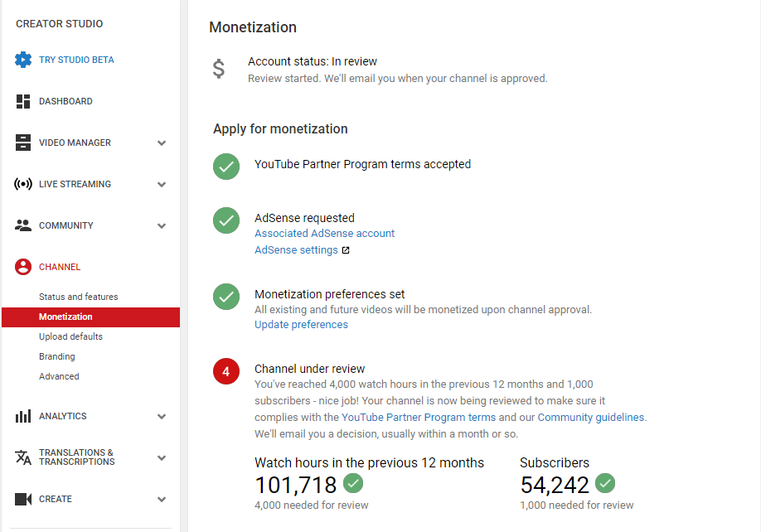761x532 pixels.
Task: Open Branding settings
Action: [56, 356]
